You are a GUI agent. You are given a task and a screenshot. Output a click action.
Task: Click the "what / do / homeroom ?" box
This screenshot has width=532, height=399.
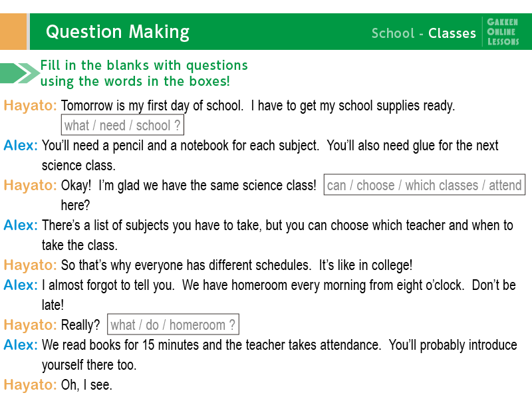pos(173,325)
